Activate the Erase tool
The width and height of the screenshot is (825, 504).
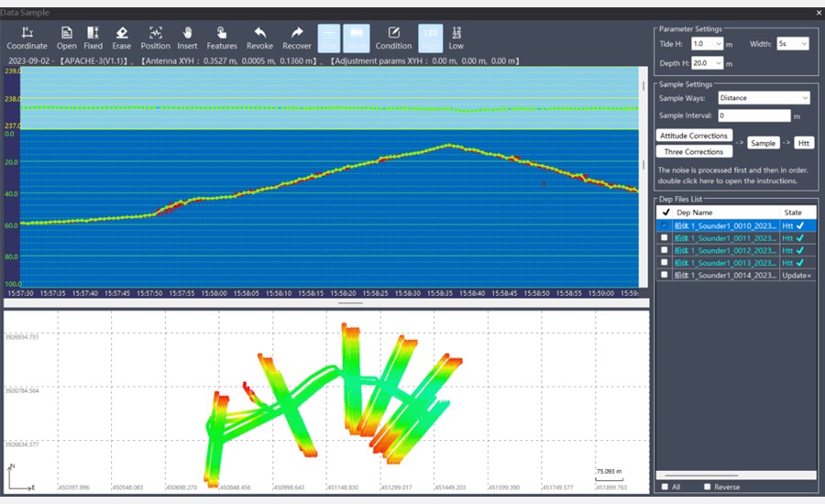[x=122, y=38]
